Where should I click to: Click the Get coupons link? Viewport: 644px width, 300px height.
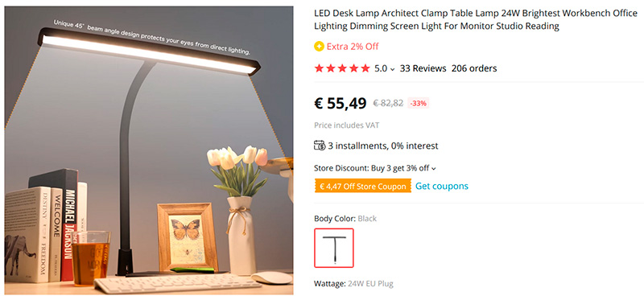(x=441, y=186)
